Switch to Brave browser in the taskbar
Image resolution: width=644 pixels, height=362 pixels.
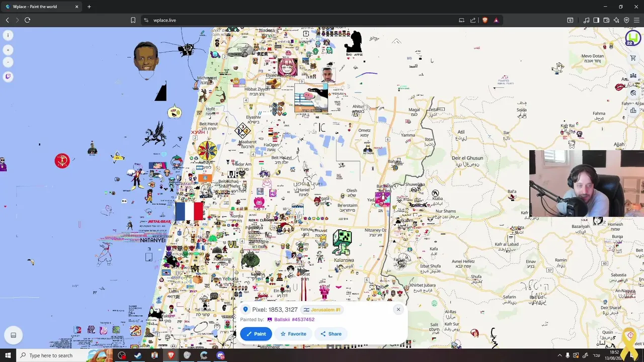pos(171,355)
